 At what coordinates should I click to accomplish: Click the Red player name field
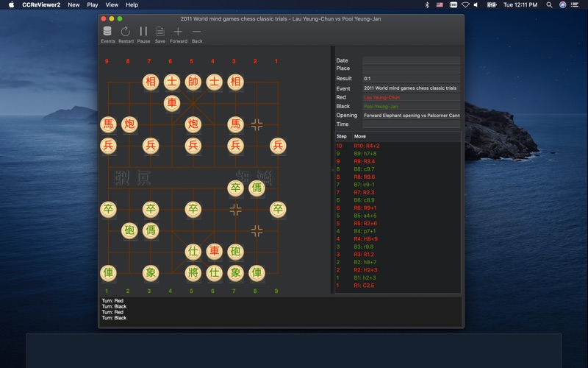(x=411, y=97)
